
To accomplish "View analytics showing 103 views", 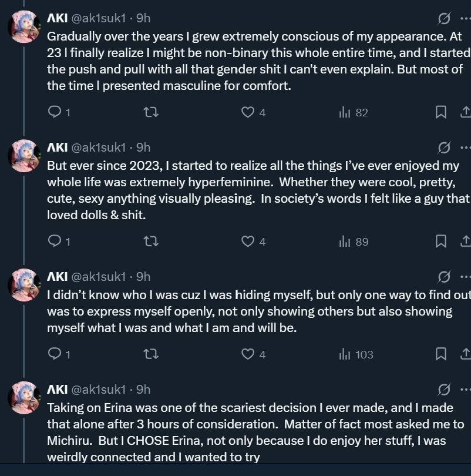I will click(356, 354).
